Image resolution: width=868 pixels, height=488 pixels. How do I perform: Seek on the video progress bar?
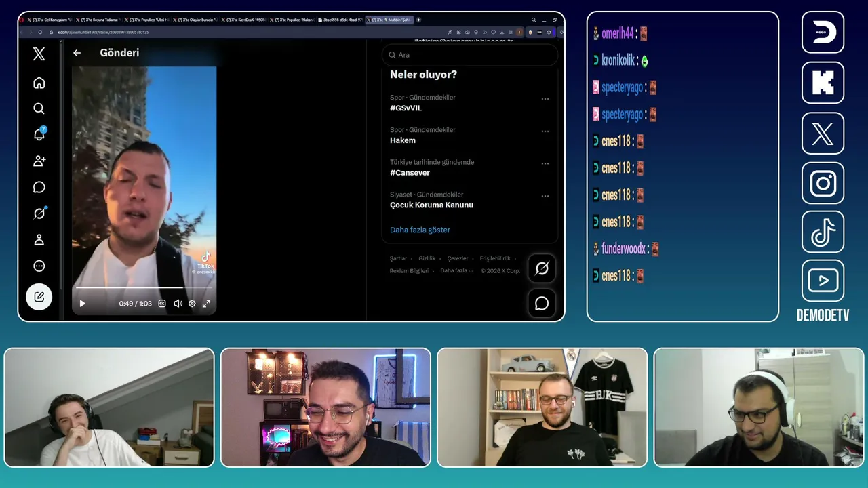[144, 288]
